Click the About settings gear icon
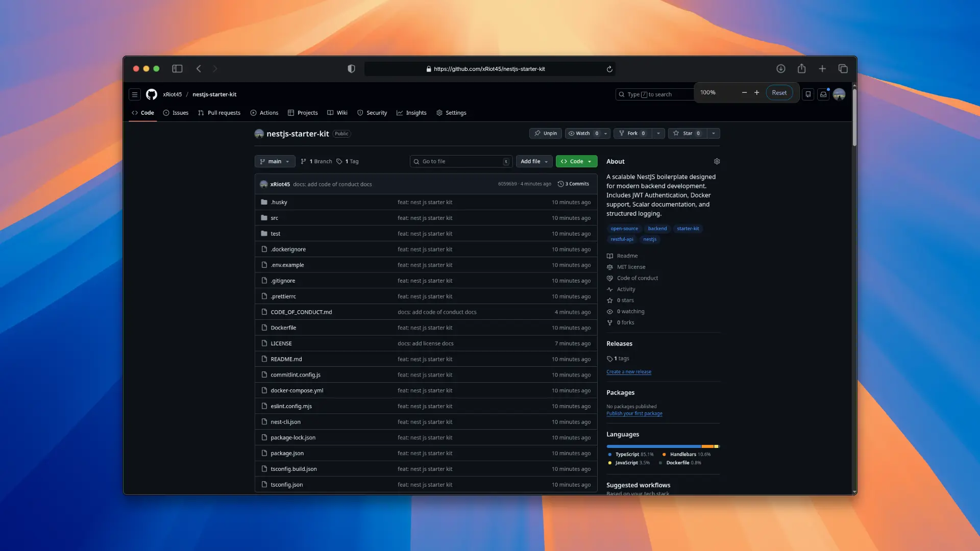This screenshot has height=551, width=980. (x=717, y=161)
